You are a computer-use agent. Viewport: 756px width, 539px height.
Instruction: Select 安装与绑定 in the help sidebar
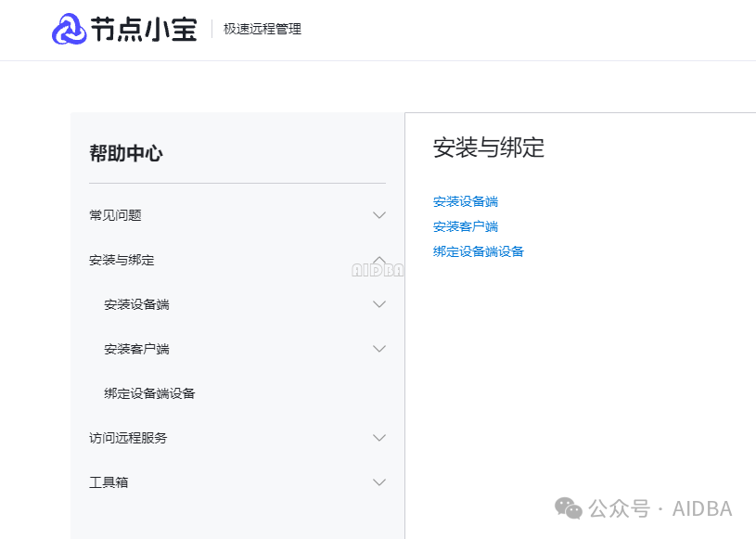(x=122, y=260)
